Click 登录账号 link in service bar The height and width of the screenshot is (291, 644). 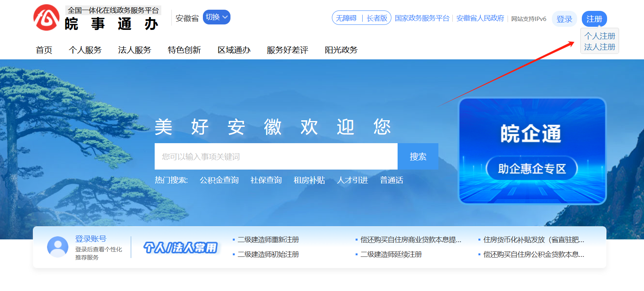coord(91,239)
